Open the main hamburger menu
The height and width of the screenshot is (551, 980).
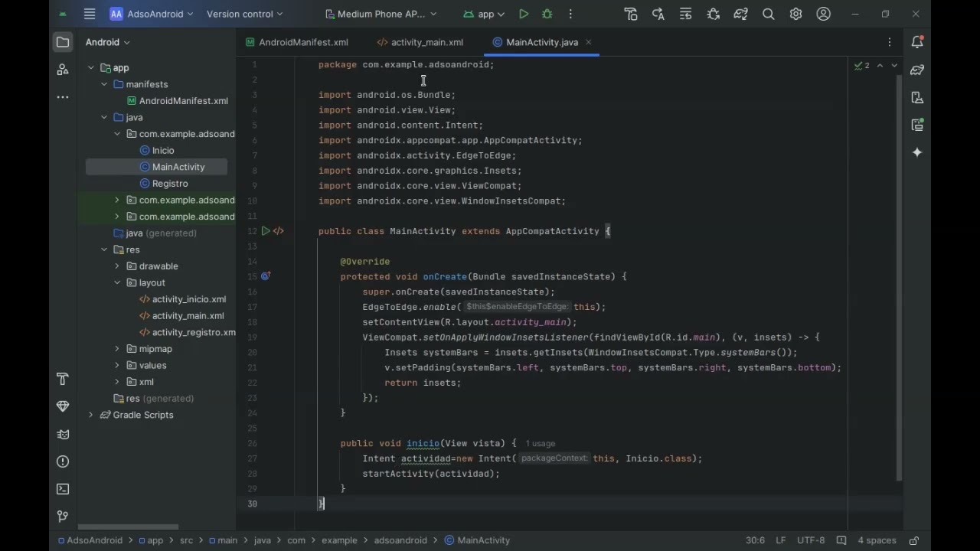click(x=90, y=14)
